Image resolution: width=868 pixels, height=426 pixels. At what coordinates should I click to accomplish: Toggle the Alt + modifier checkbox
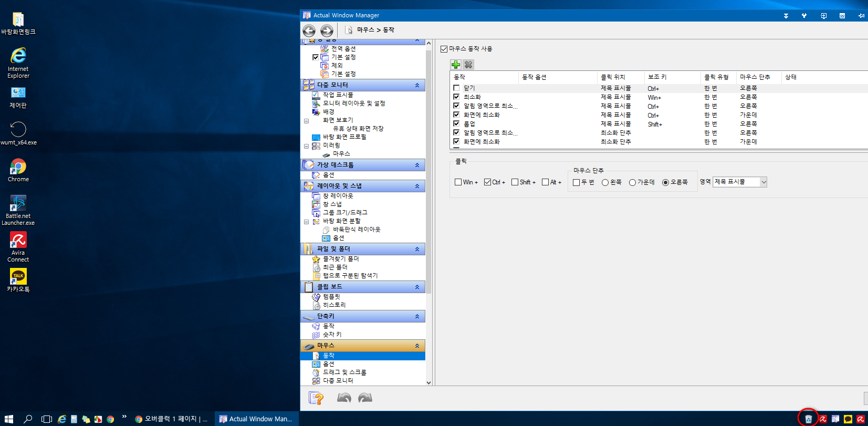pyautogui.click(x=545, y=182)
